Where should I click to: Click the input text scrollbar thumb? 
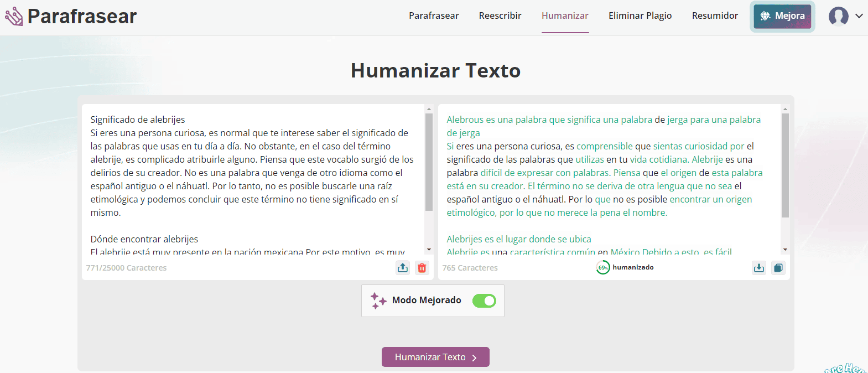click(x=429, y=162)
